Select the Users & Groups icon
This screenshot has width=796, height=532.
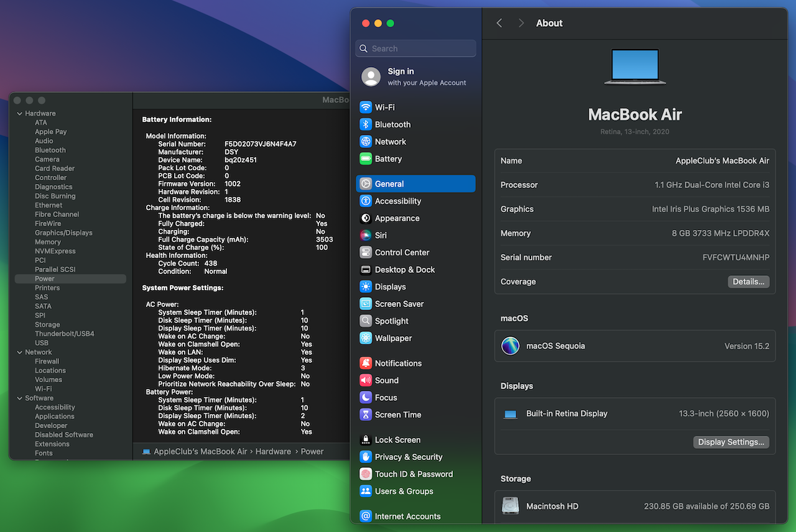[366, 492]
